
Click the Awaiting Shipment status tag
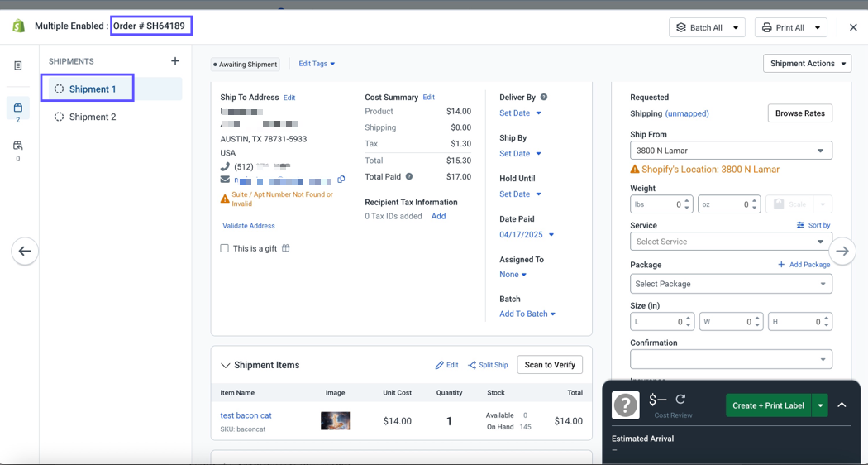point(246,65)
